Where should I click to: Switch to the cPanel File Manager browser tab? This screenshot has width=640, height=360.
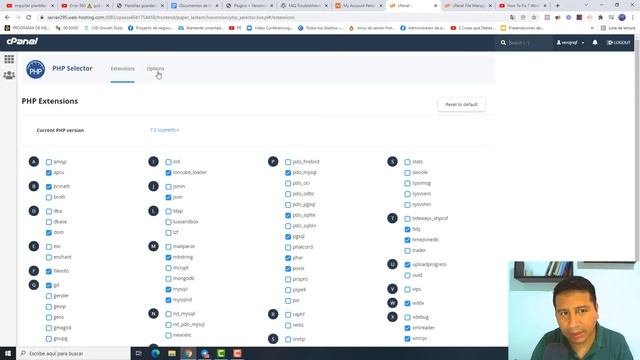tap(467, 6)
